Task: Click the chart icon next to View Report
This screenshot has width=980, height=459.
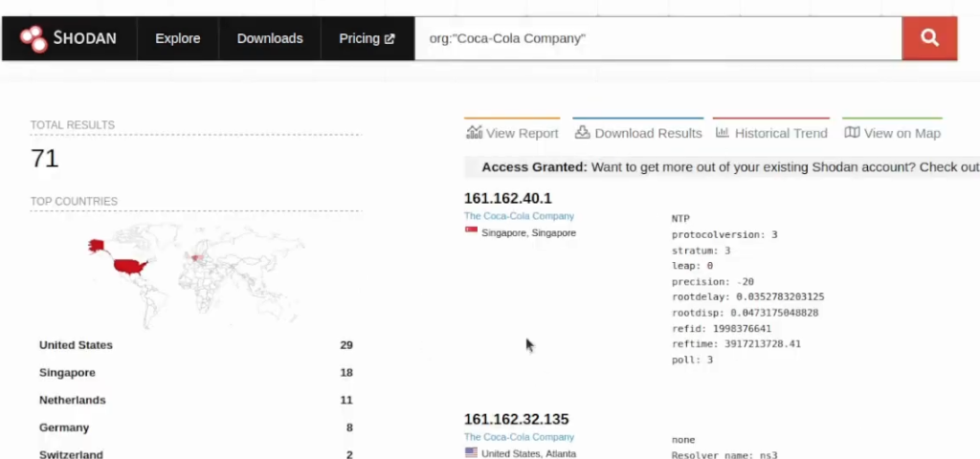Action: [x=475, y=132]
